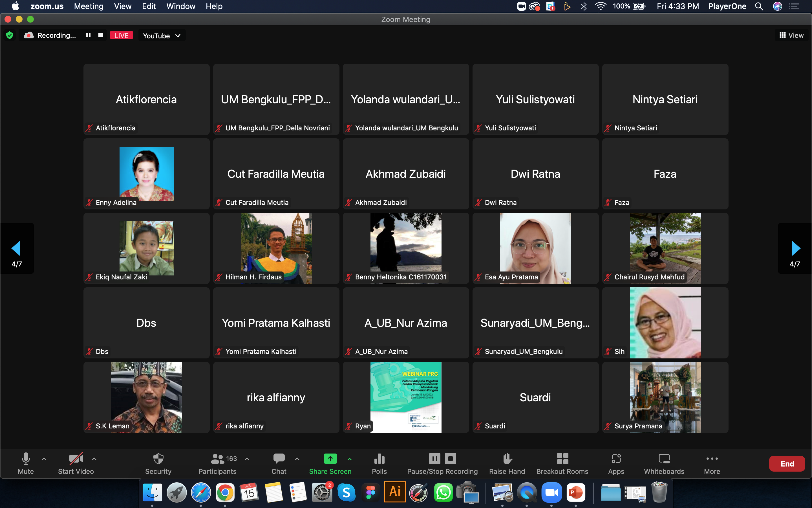The width and height of the screenshot is (812, 508).
Task: Open the Apple menu
Action: [x=16, y=6]
